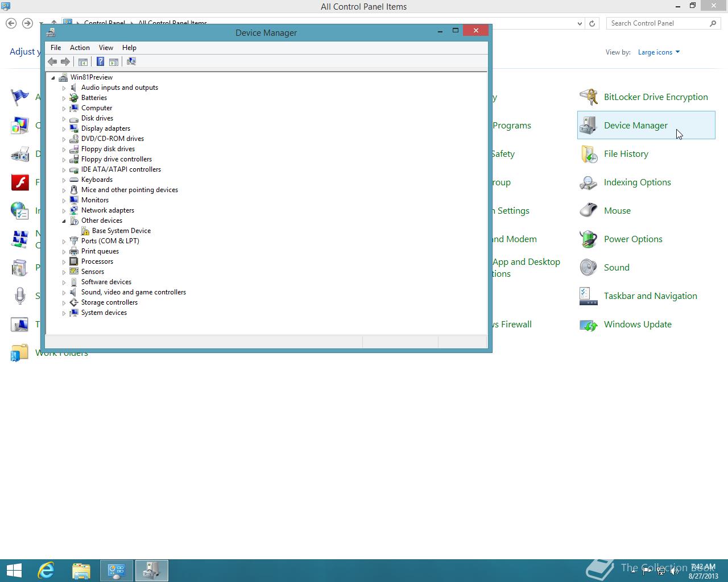The height and width of the screenshot is (582, 728).
Task: Open Device Manager Action menu
Action: point(80,48)
